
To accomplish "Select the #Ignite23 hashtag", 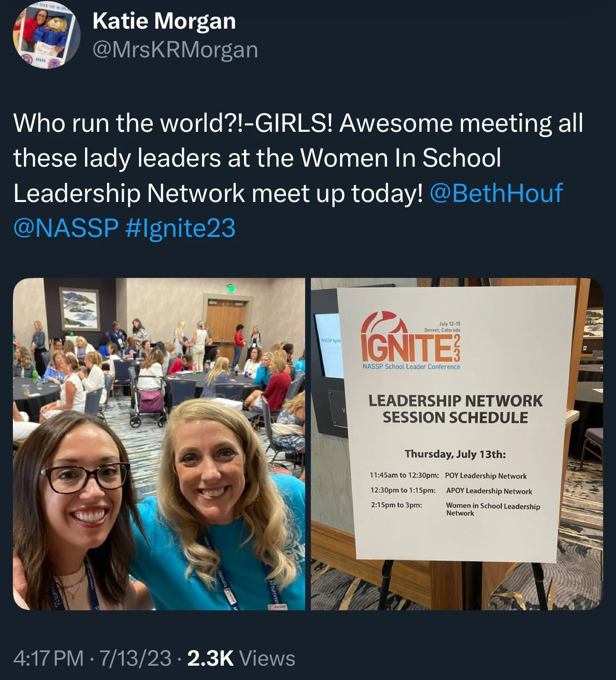I will (181, 228).
